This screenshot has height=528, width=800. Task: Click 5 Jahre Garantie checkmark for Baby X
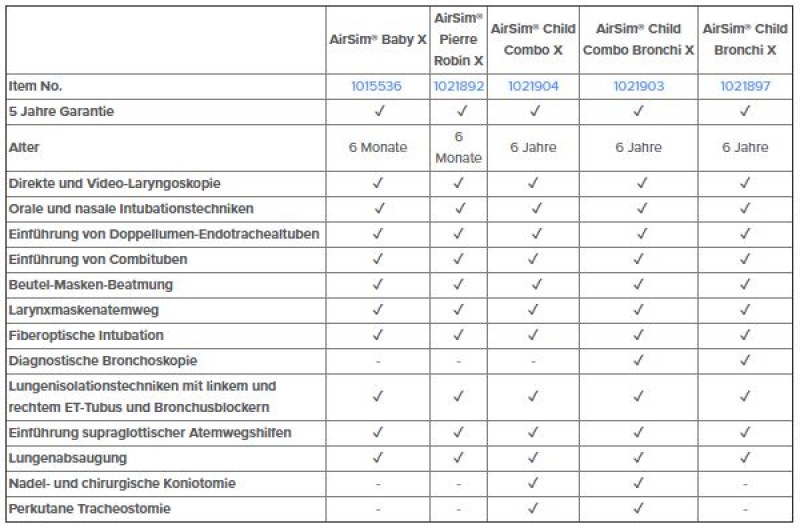378,112
